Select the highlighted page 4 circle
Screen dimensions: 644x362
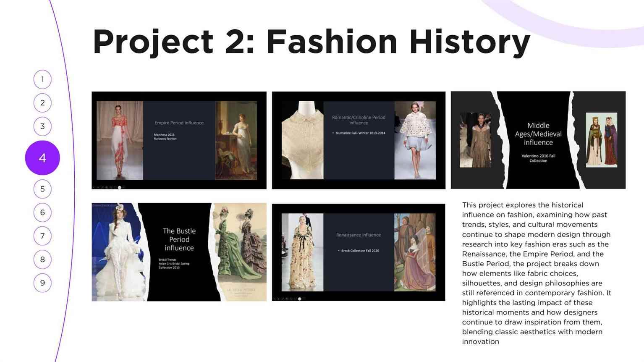pyautogui.click(x=42, y=158)
